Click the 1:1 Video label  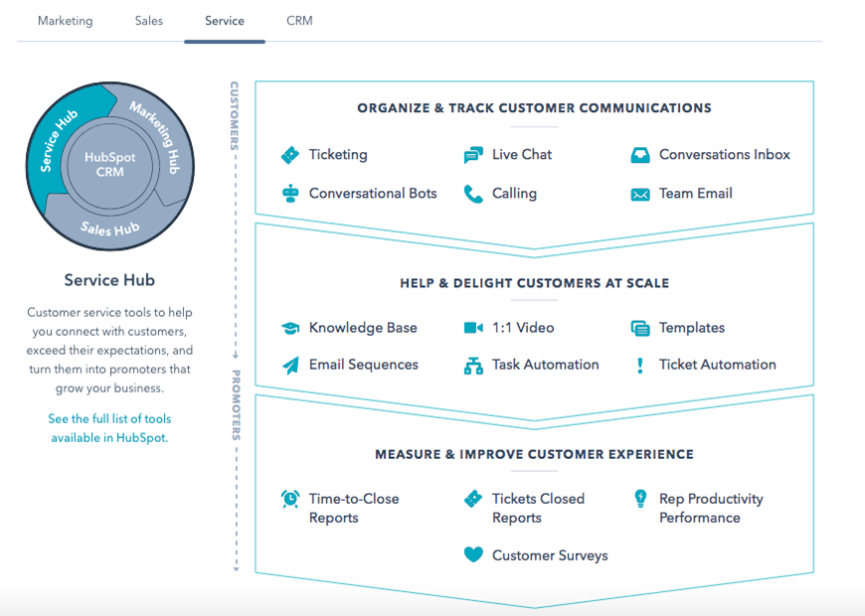coord(523,328)
